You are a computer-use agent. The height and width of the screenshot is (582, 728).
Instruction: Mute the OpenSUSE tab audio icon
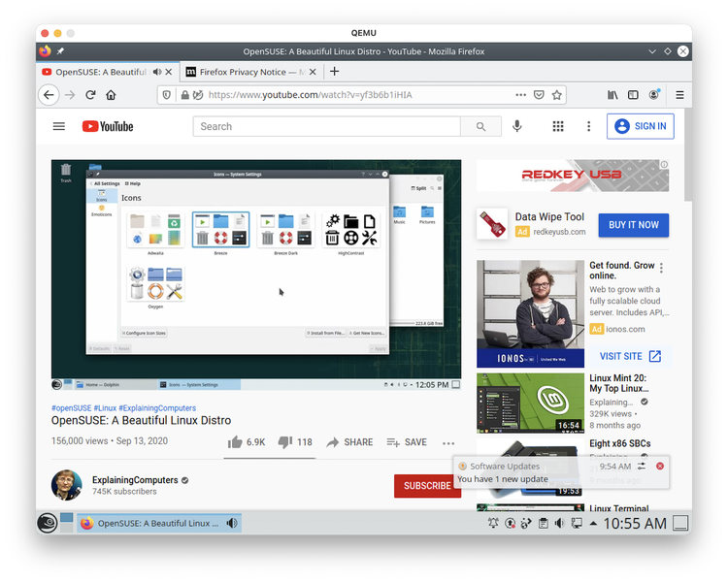pos(157,72)
